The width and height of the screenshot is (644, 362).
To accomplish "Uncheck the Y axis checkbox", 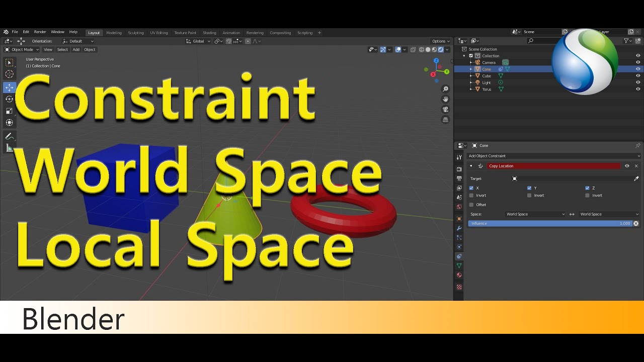I will click(529, 188).
